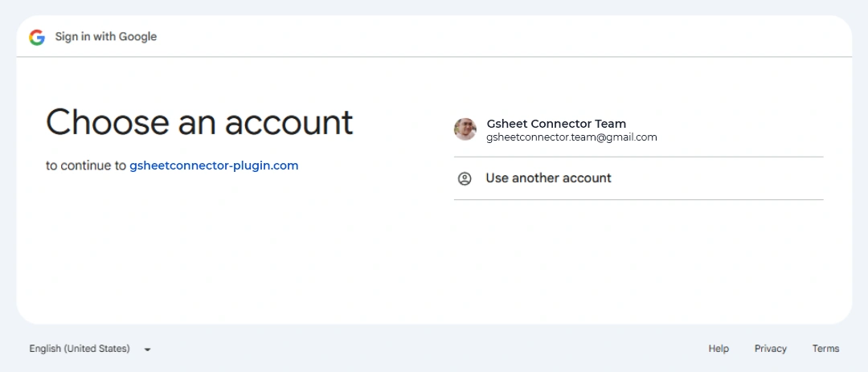Image resolution: width=868 pixels, height=372 pixels.
Task: Click the Use another account person icon
Action: coord(465,178)
